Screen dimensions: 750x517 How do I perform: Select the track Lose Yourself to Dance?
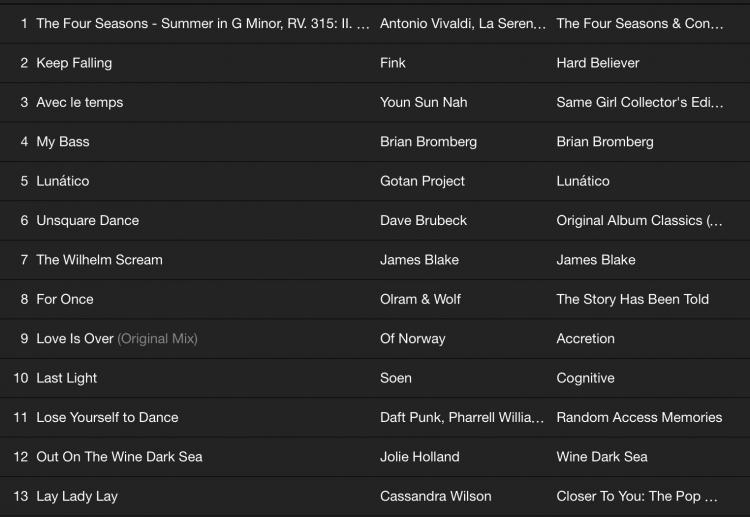tap(107, 417)
